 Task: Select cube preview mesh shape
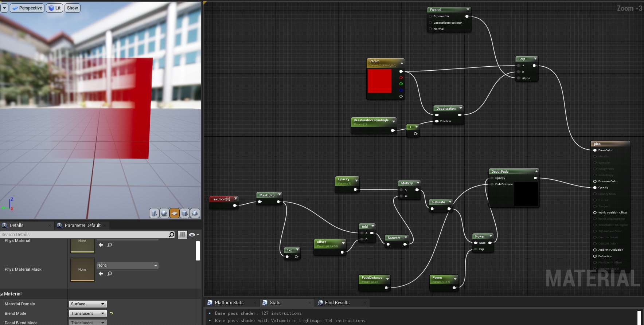185,213
